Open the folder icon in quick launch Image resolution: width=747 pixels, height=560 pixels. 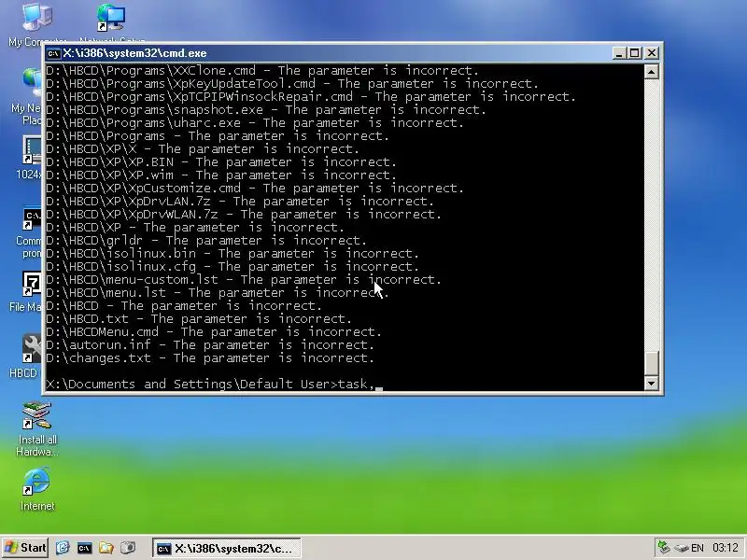point(106,548)
